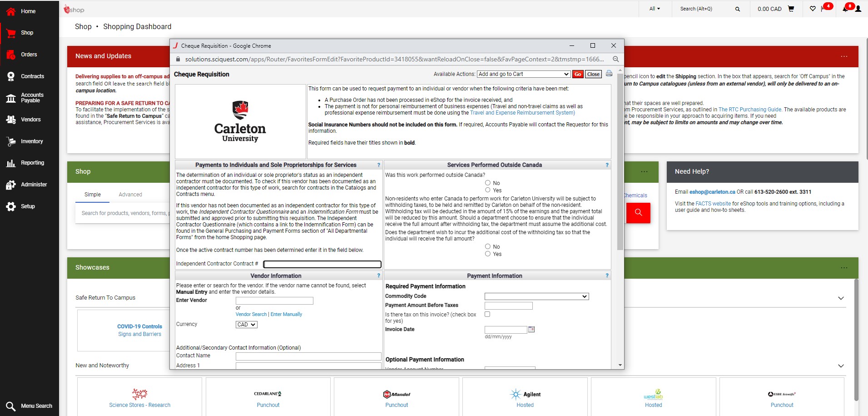Check the tax on this invoice checkbox
Image resolution: width=868 pixels, height=416 pixels.
pos(487,314)
